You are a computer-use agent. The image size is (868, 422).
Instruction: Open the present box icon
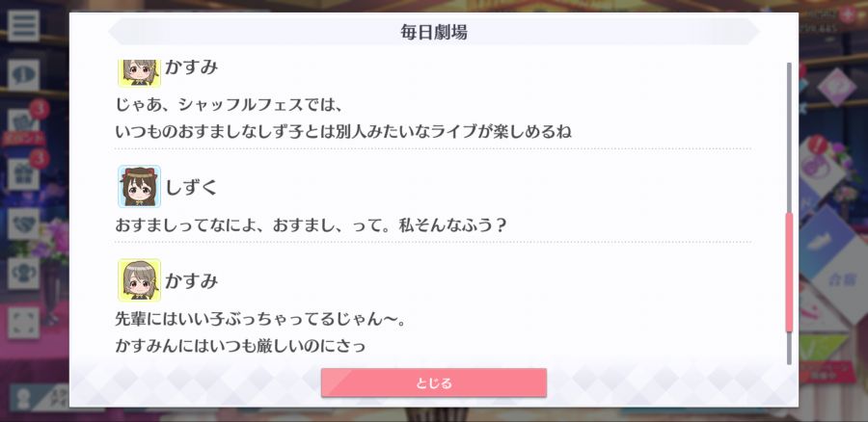[x=23, y=173]
